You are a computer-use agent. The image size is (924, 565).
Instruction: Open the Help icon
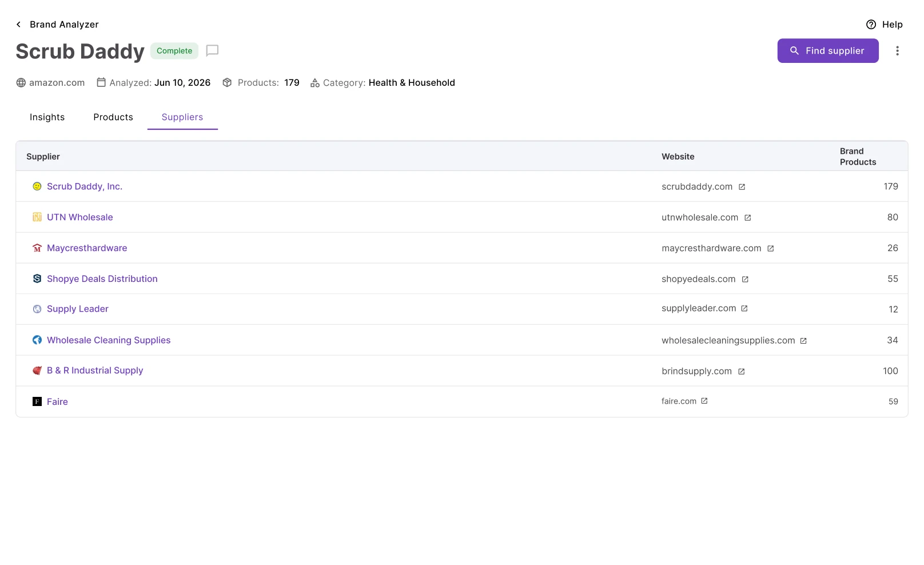[x=871, y=25]
